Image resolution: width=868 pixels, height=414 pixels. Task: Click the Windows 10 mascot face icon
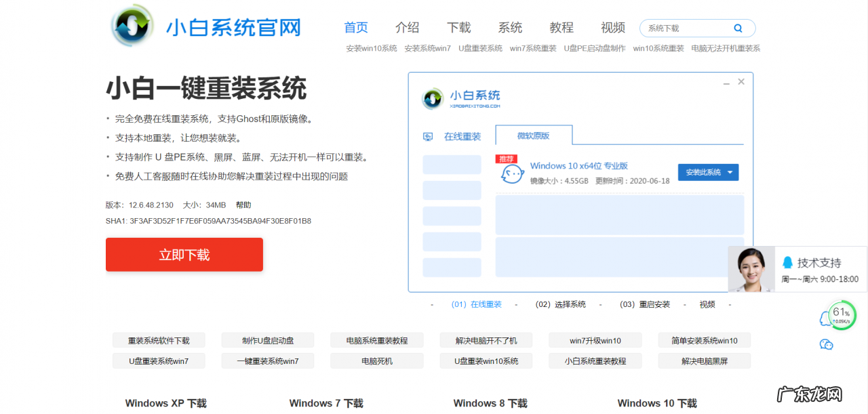(513, 173)
